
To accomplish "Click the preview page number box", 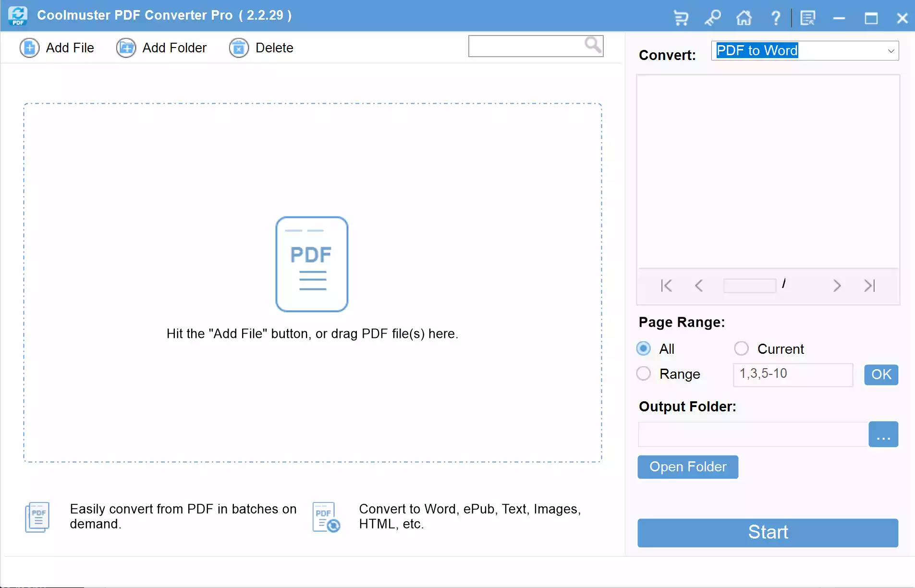I will coord(750,286).
